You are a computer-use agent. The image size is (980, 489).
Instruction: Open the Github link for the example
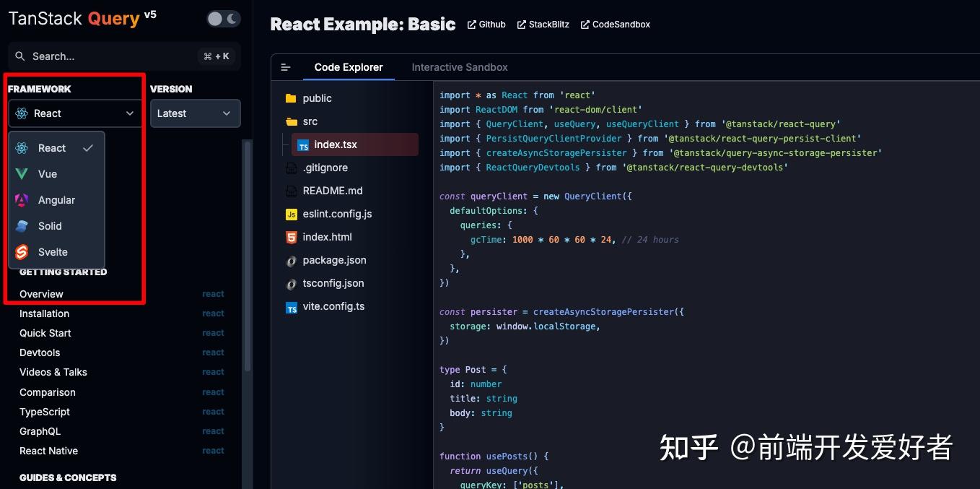[x=486, y=25]
